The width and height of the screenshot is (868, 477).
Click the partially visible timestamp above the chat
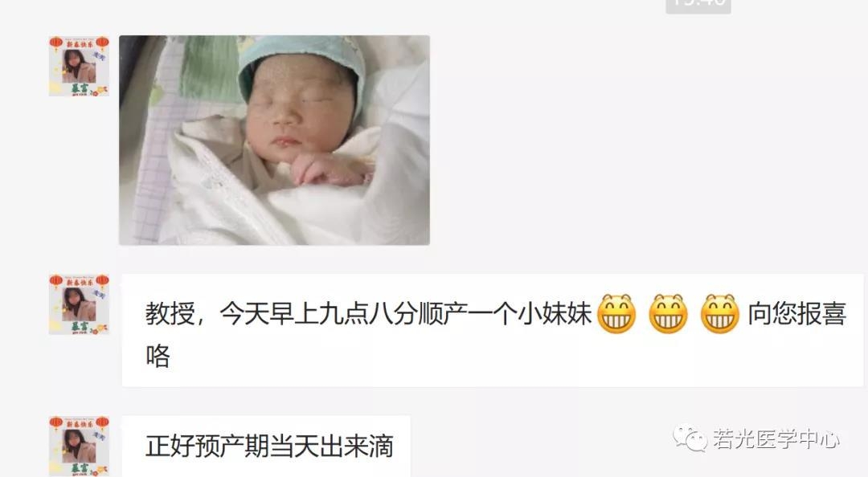tap(698, 5)
